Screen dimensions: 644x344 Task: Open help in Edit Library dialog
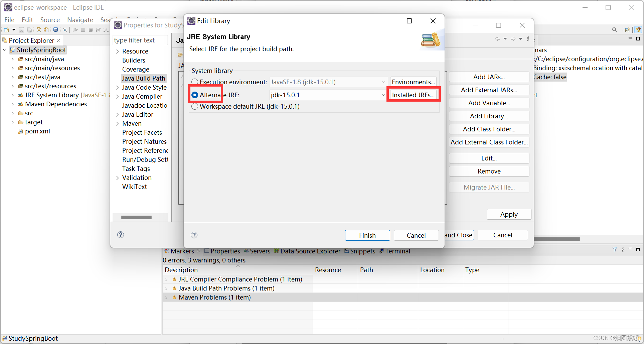point(194,235)
